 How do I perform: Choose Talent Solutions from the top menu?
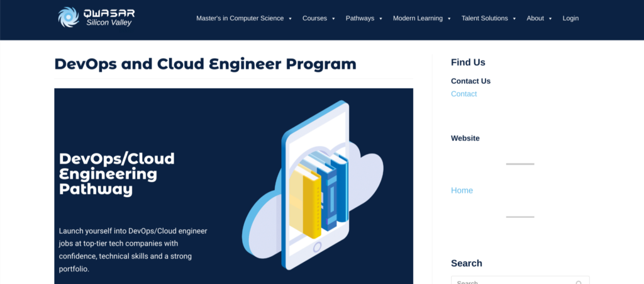pos(484,18)
